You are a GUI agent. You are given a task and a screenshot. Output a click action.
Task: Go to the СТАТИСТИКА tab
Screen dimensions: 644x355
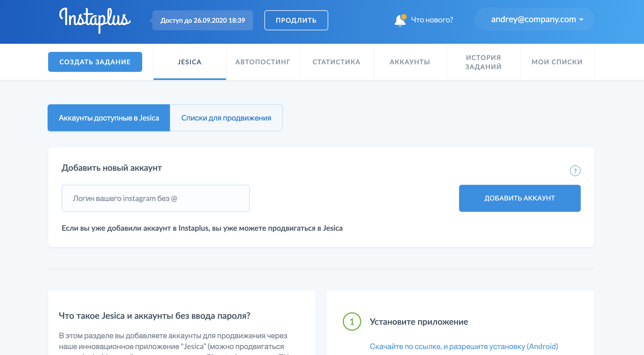pos(336,62)
